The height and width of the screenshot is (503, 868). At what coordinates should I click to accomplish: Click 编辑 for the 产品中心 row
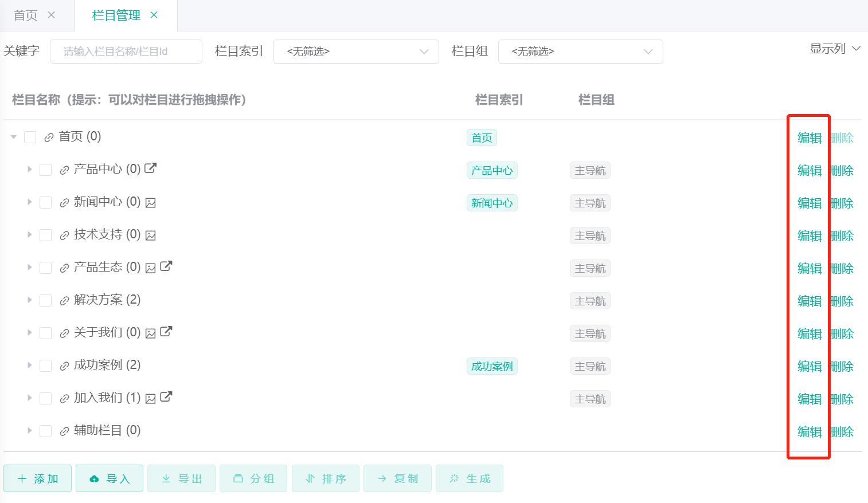[809, 171]
